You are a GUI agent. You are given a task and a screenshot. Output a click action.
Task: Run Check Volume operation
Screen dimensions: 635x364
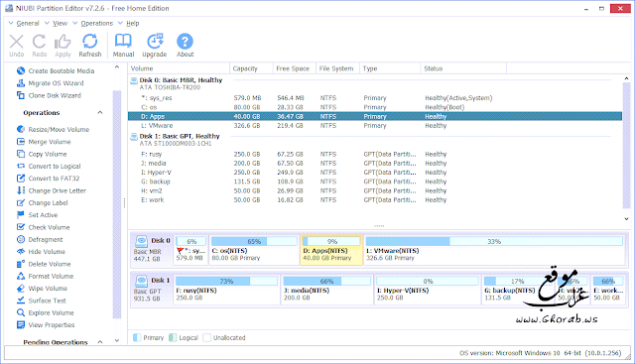pyautogui.click(x=44, y=227)
